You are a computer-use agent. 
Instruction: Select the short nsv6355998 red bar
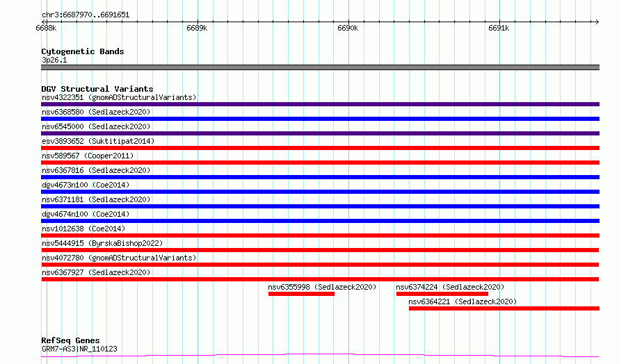(x=301, y=294)
